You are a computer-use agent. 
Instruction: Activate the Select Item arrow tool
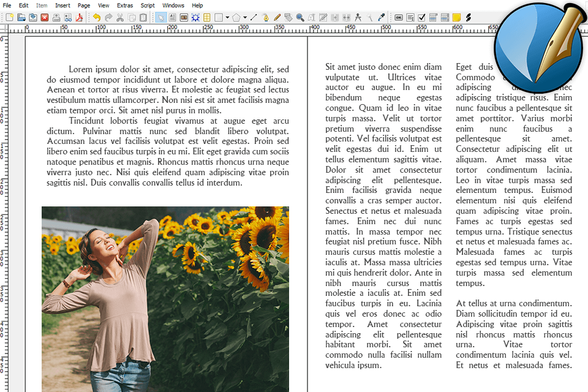click(x=160, y=18)
